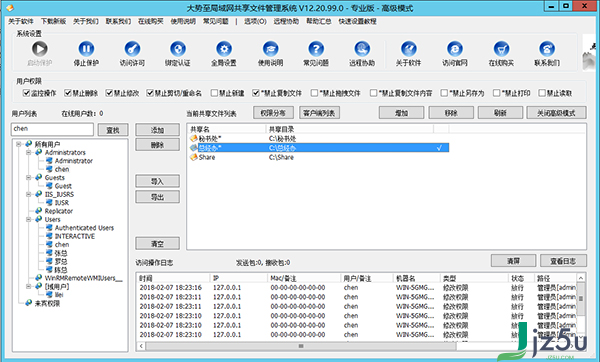Enable the 禁止新建 checkbox
Image resolution: width=600 pixels, height=362 pixels.
point(214,93)
